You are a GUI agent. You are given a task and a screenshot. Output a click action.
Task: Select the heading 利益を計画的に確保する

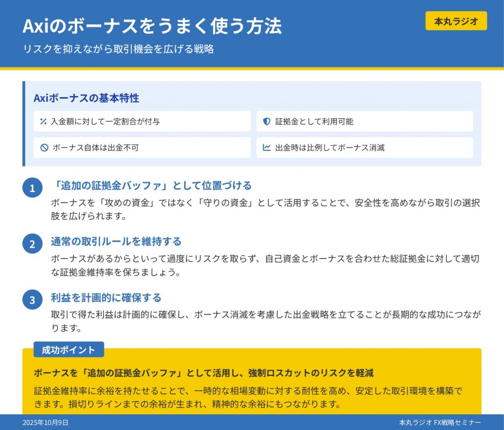pos(106,298)
